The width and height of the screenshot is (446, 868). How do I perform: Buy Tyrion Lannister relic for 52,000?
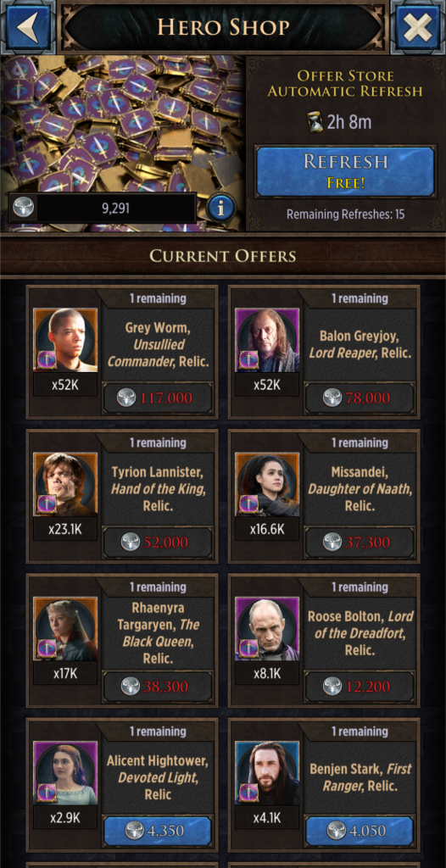(158, 542)
